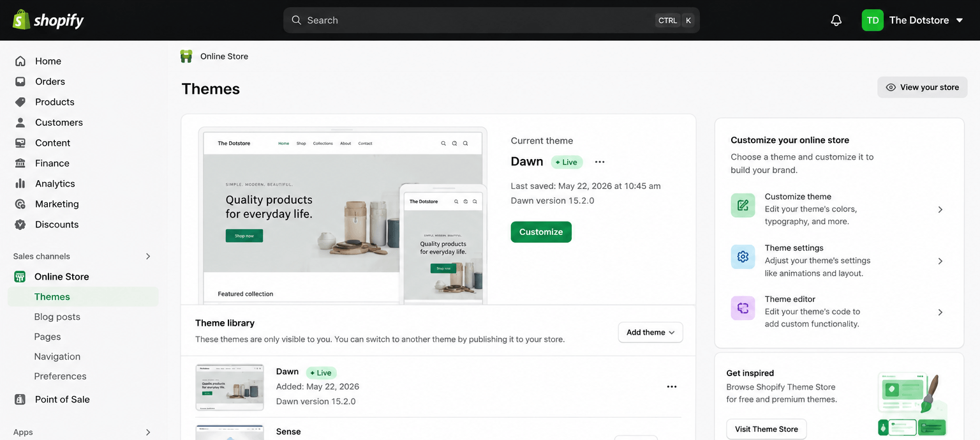This screenshot has width=980, height=440.
Task: Click 'Last saved: May 22, 2026' text
Action: [586, 186]
